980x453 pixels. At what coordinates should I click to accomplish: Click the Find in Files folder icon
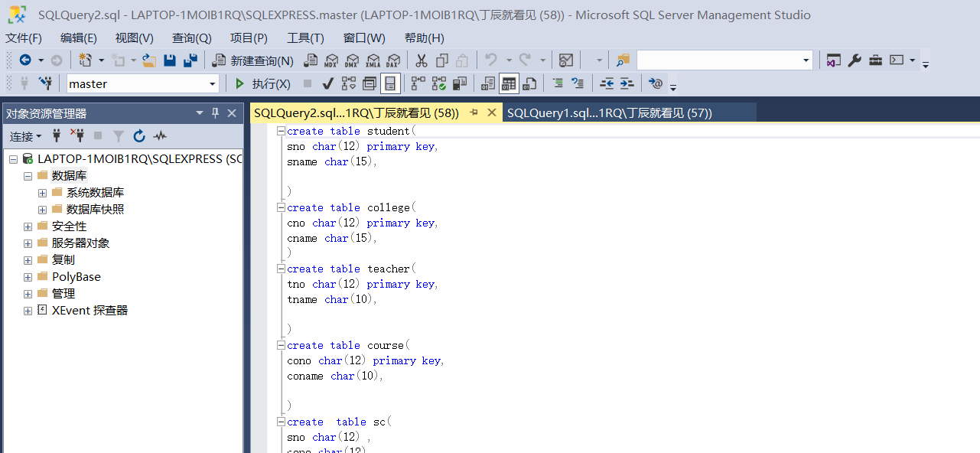pyautogui.click(x=623, y=60)
